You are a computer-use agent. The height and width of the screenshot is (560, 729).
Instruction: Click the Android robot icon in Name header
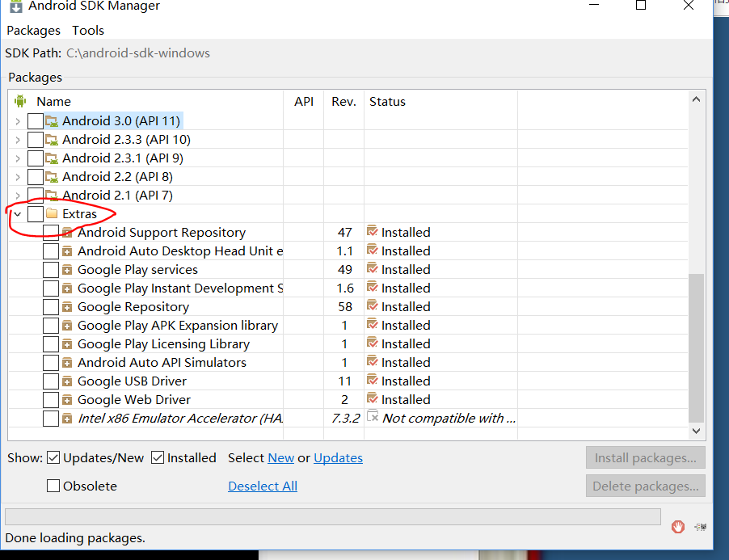(x=20, y=101)
